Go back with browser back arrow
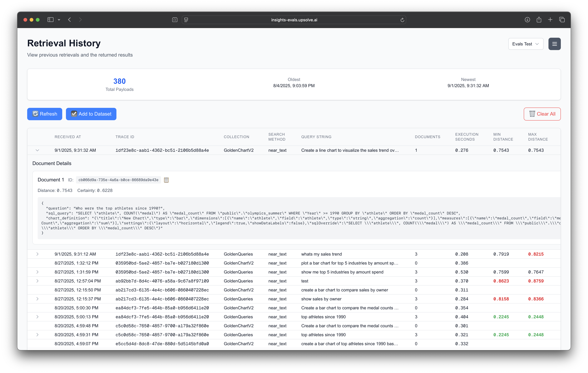This screenshot has height=373, width=588. pos(70,20)
